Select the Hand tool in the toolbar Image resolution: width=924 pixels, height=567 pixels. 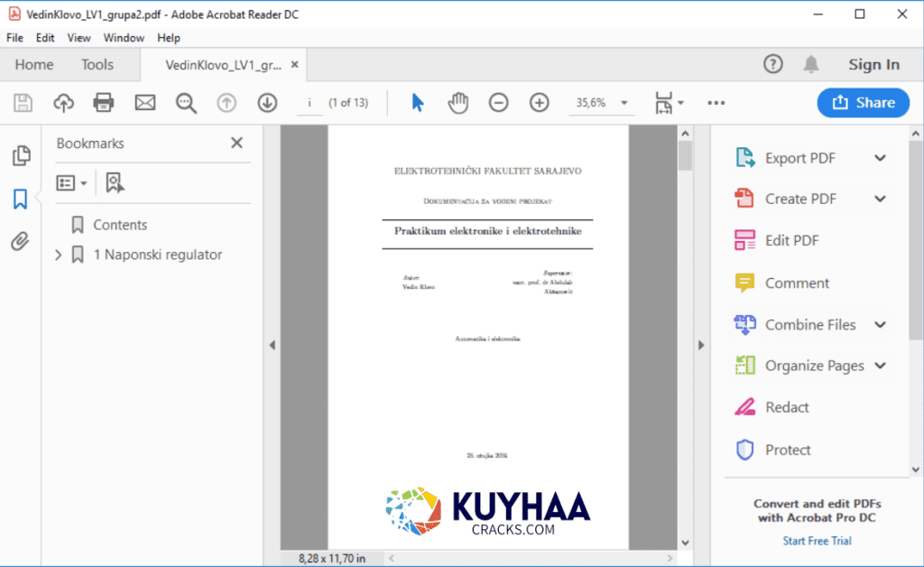pyautogui.click(x=457, y=102)
